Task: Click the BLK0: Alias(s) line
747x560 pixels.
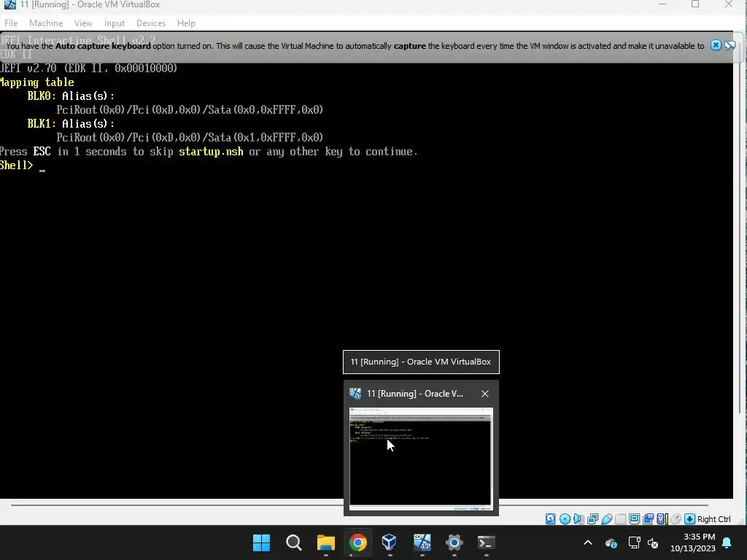Action: click(x=71, y=96)
